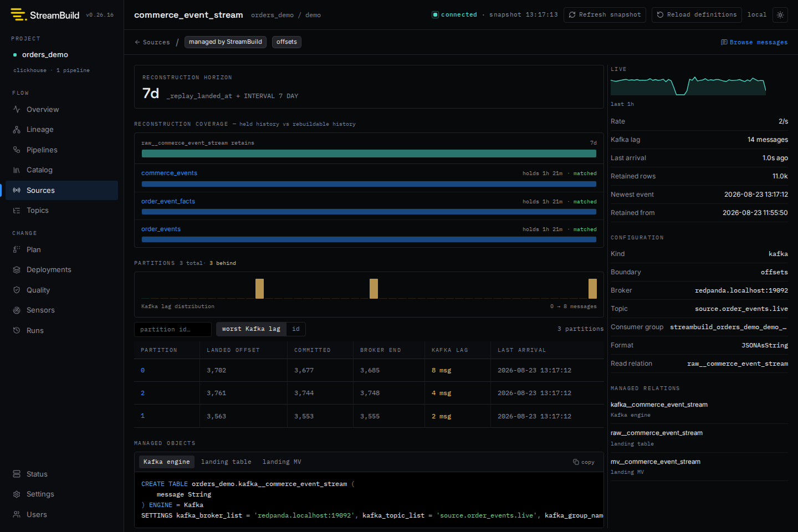The width and height of the screenshot is (798, 532).
Task: Copy the Kafka engine SQL
Action: 584,462
